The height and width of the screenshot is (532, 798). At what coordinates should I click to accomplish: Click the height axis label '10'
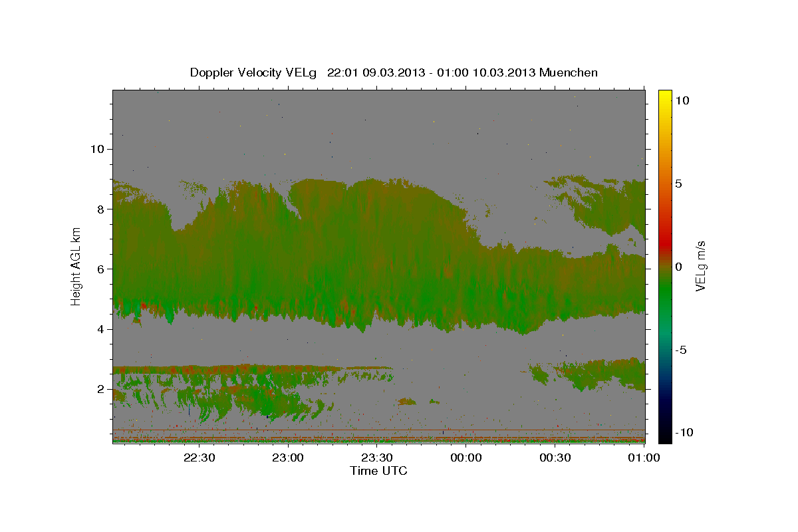pyautogui.click(x=96, y=149)
